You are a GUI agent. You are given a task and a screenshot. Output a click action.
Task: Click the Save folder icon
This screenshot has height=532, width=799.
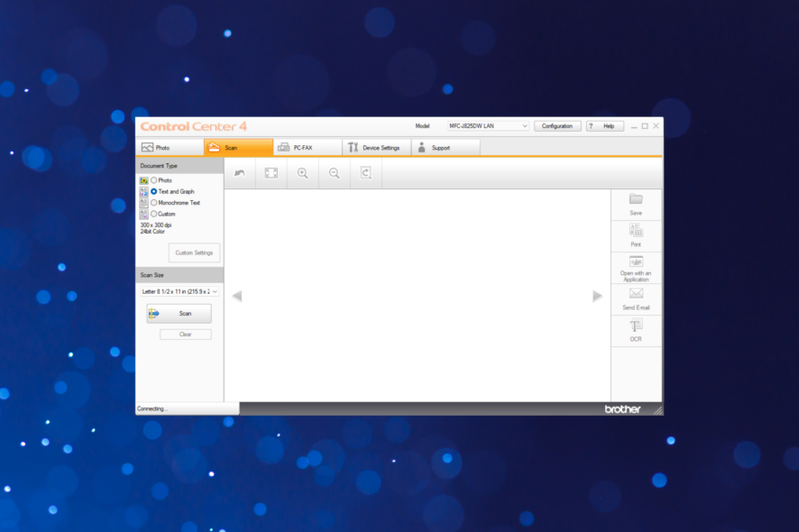pos(636,198)
